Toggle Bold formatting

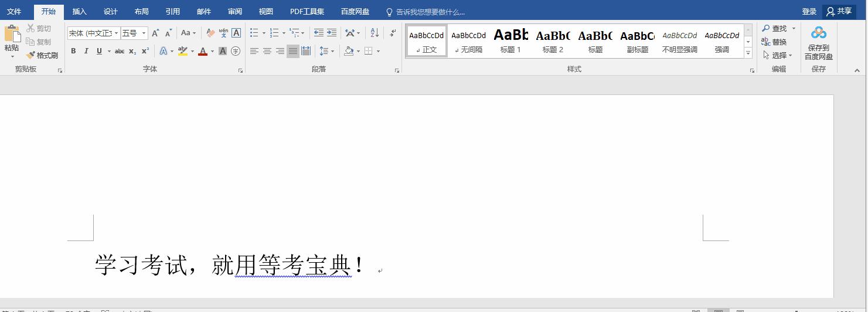[73, 52]
